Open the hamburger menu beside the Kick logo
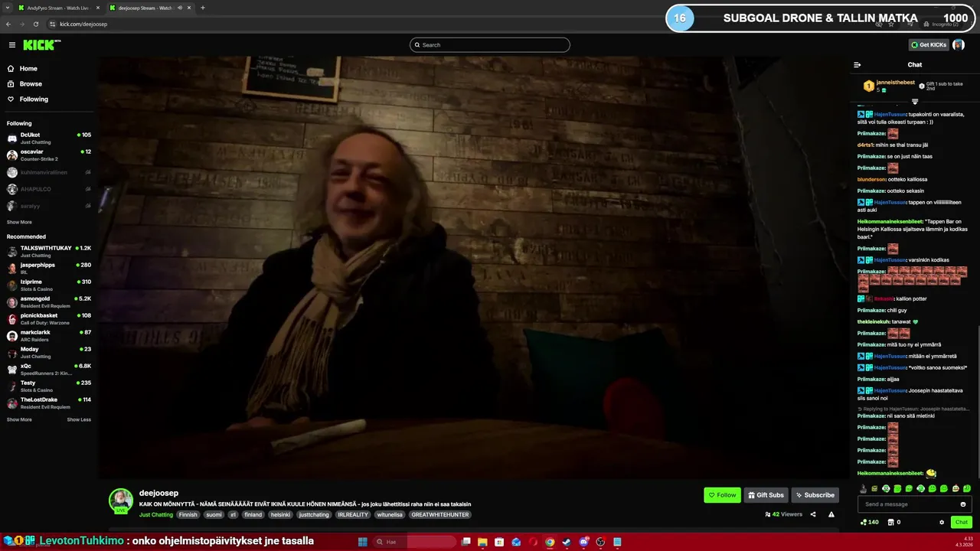This screenshot has height=551, width=980. pos(12,45)
